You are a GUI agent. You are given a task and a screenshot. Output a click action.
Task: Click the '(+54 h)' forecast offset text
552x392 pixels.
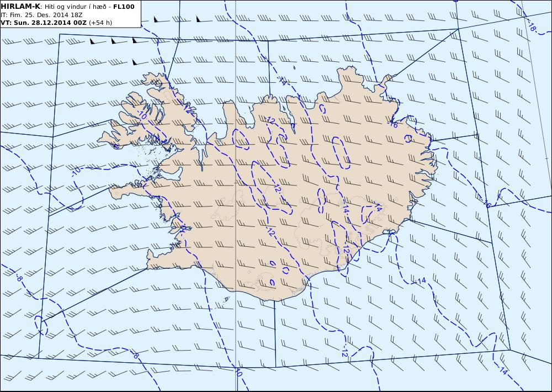click(x=100, y=23)
